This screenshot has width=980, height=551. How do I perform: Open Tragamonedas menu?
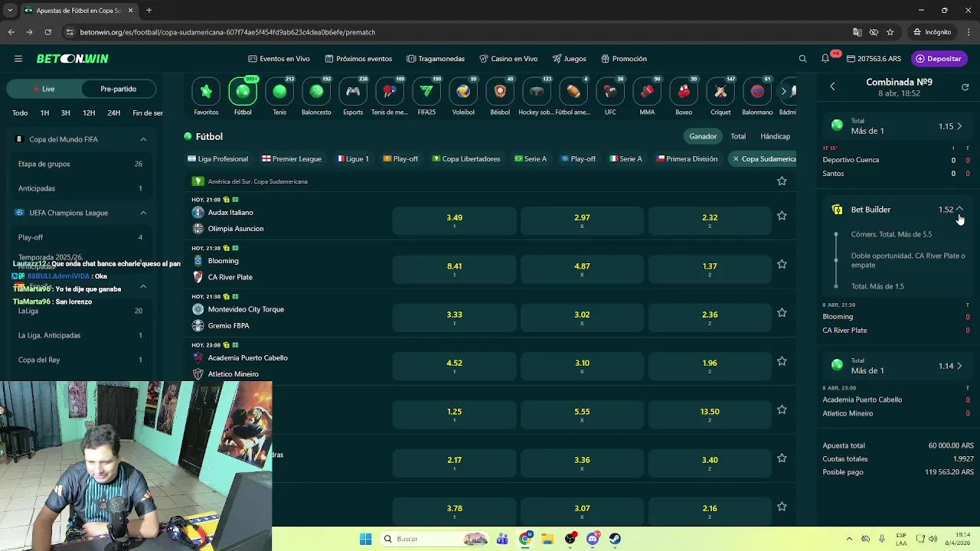436,59
